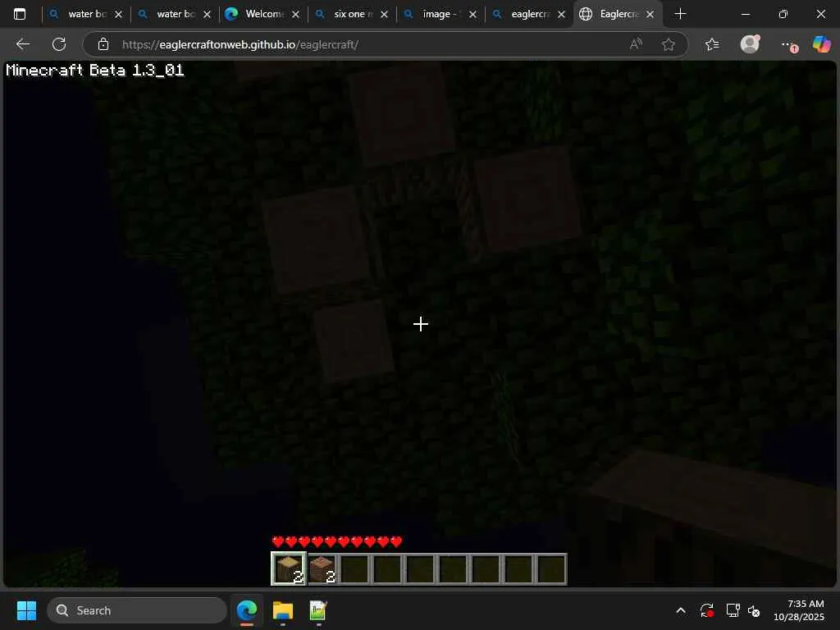840x630 pixels.
Task: Close the 'six one' tab
Action: pos(384,15)
